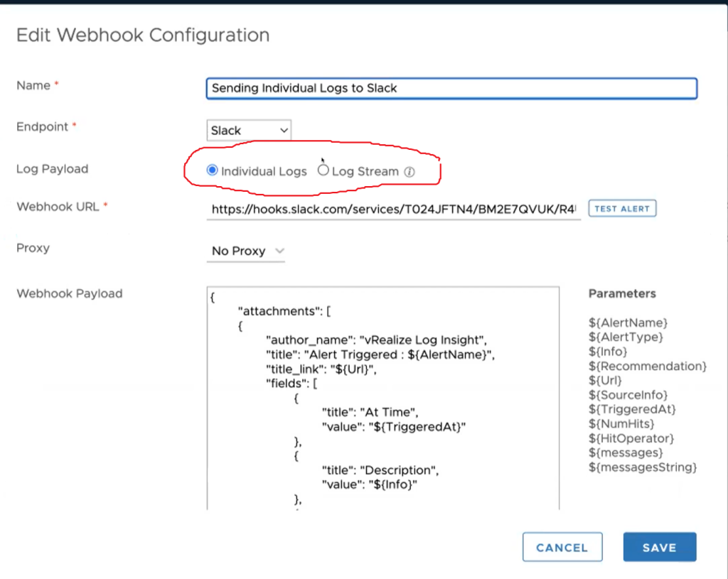728x579 pixels.
Task: Click the ${SourceInfo} parameter
Action: (628, 395)
